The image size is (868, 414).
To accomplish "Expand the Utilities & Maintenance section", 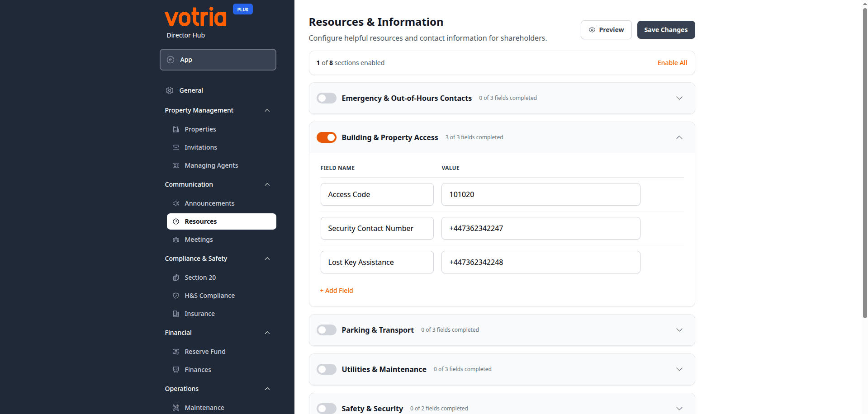I will pyautogui.click(x=679, y=369).
